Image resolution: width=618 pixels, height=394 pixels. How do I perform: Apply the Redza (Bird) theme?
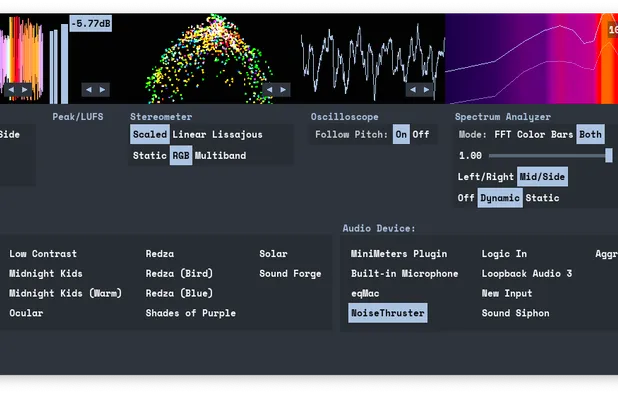pyautogui.click(x=179, y=273)
